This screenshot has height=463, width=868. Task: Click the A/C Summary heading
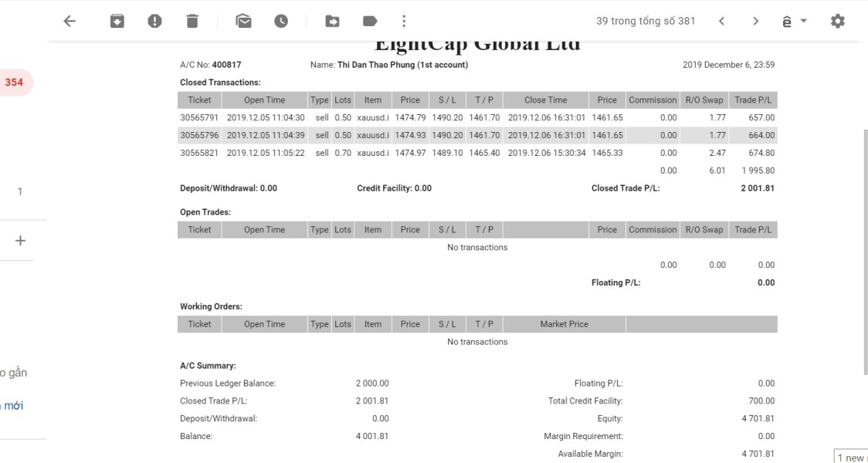tap(209, 366)
